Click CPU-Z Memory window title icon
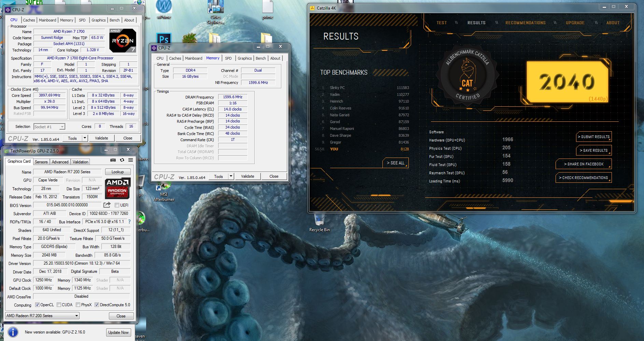The height and width of the screenshot is (341, 644). (154, 48)
